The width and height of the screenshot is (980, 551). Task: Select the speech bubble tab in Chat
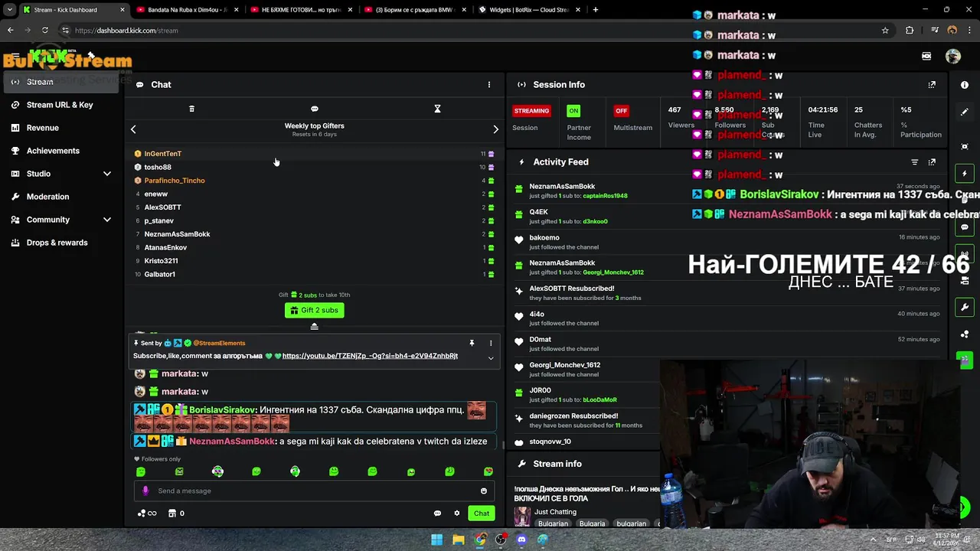(x=315, y=109)
